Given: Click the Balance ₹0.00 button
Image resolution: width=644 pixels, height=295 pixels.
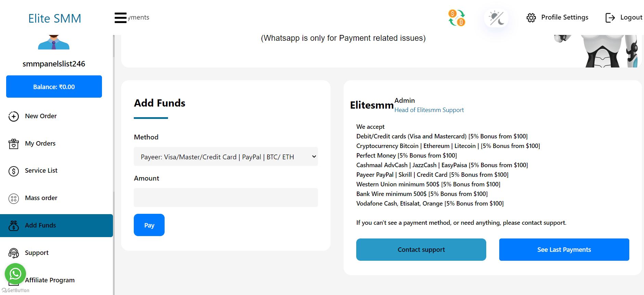Looking at the screenshot, I should (x=54, y=87).
